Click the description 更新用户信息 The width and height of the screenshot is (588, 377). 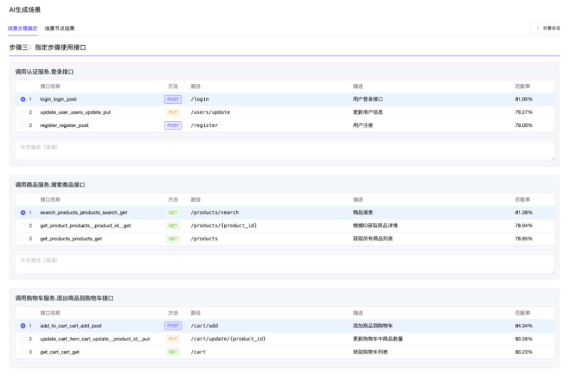point(368,113)
